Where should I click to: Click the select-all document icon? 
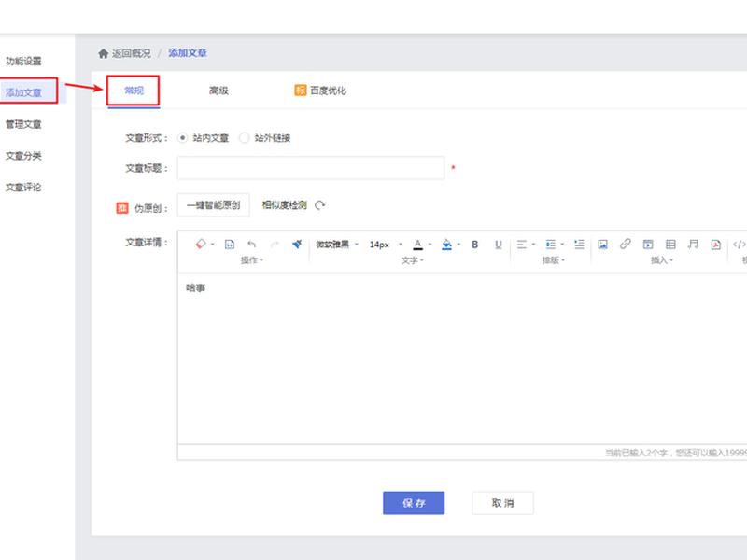(x=229, y=245)
